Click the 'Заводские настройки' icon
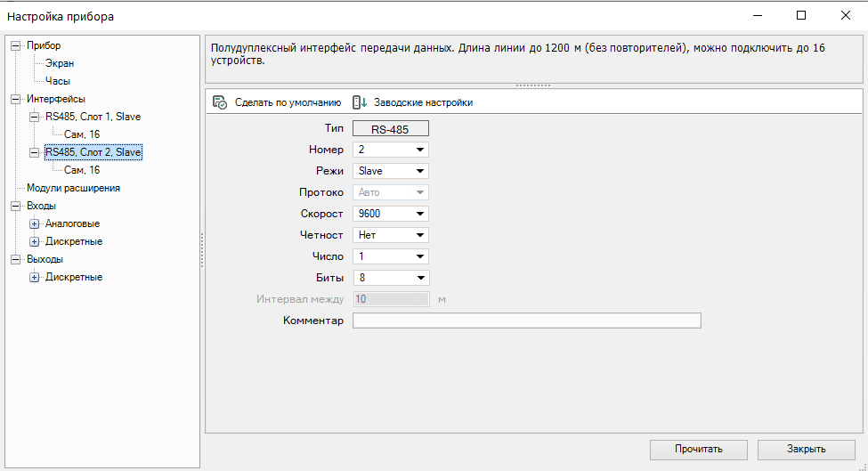 [360, 102]
